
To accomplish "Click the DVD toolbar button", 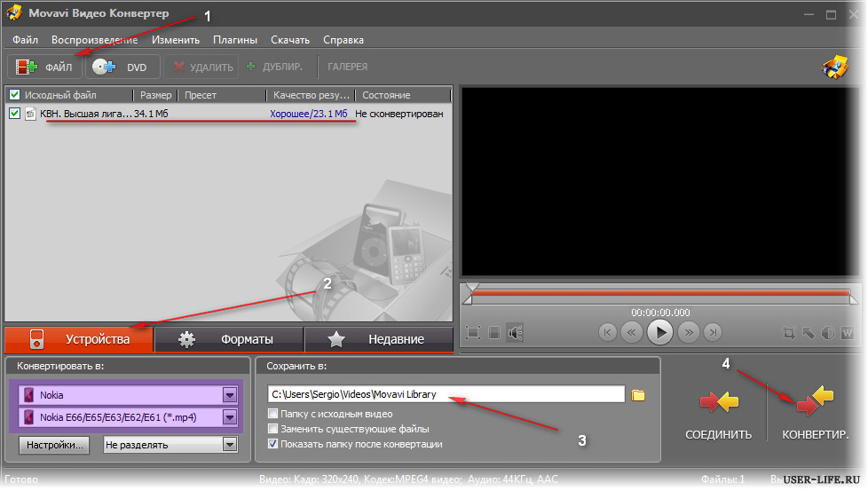I will (123, 67).
